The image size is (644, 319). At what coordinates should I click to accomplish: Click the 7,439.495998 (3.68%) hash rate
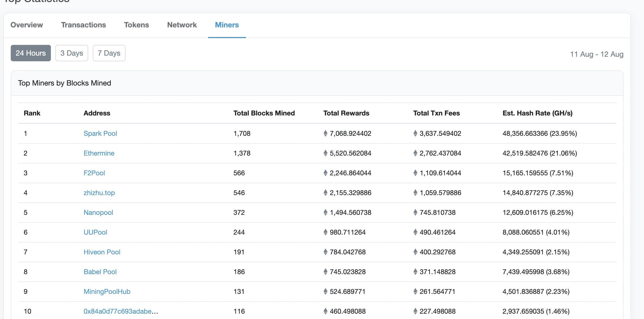click(536, 272)
